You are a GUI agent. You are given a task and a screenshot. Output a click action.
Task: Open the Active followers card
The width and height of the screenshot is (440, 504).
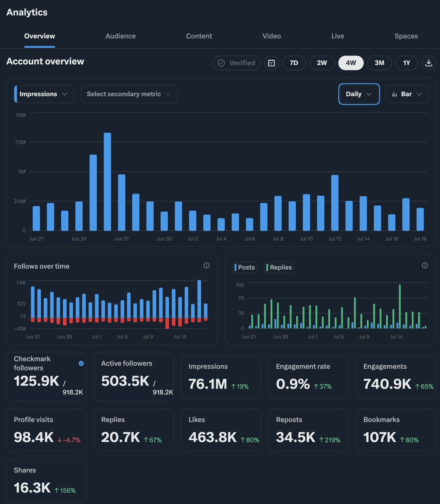(134, 377)
